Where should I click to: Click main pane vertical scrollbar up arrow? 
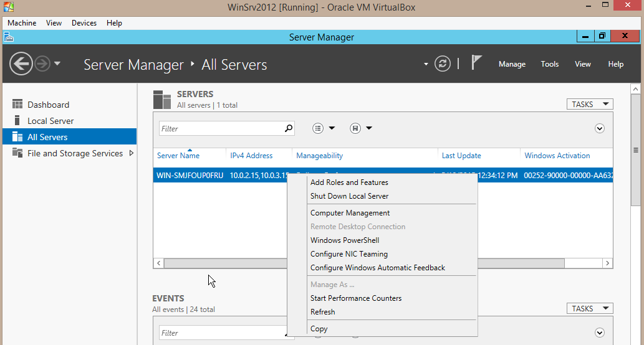pyautogui.click(x=635, y=89)
